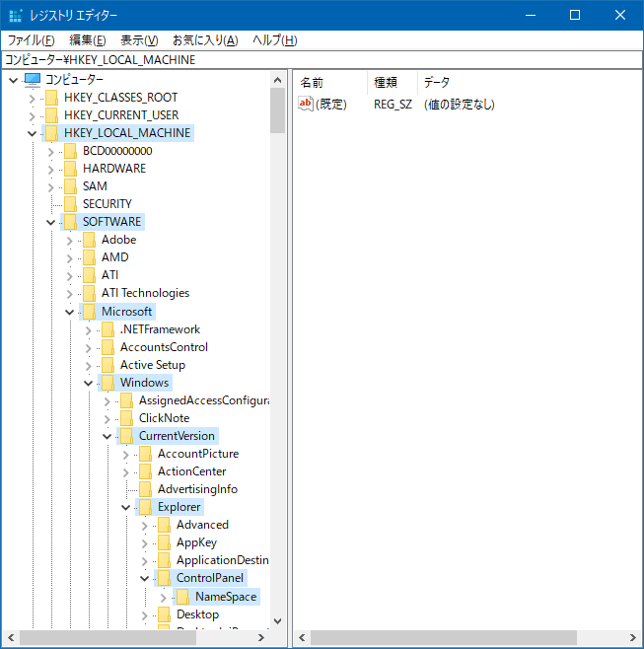Collapse the ControlPanel key
This screenshot has height=649, width=644.
pyautogui.click(x=144, y=578)
